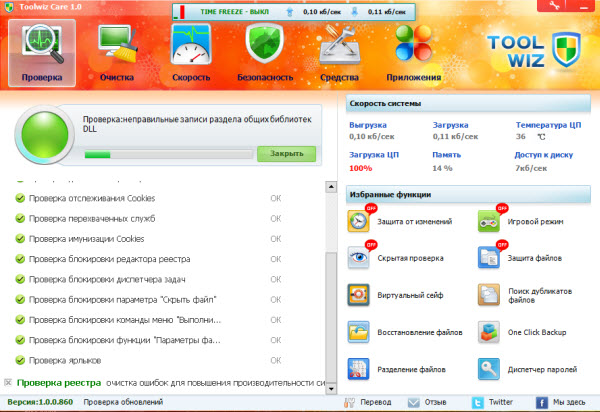The height and width of the screenshot is (412, 600).
Task: Open Восстановление файлов folder icon
Action: 359,332
